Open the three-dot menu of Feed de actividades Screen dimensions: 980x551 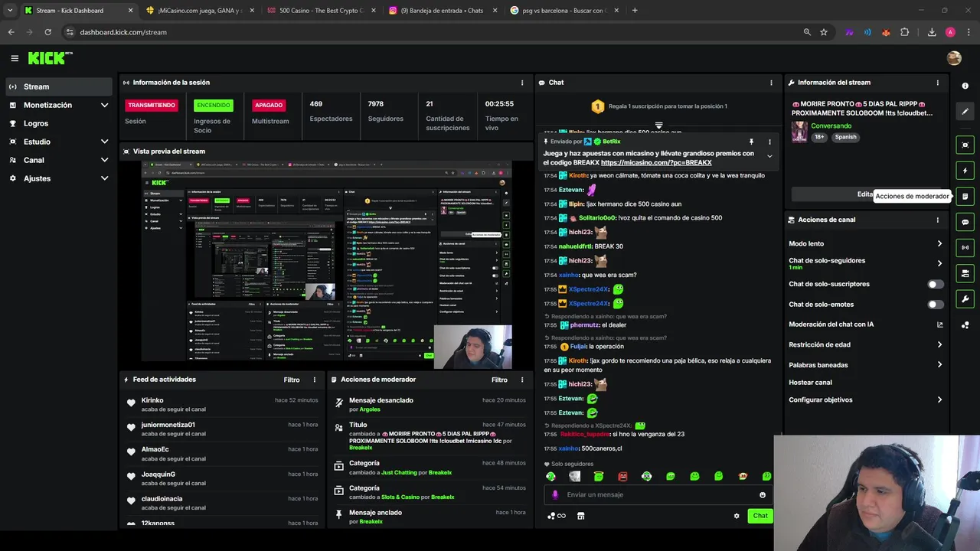[314, 380]
